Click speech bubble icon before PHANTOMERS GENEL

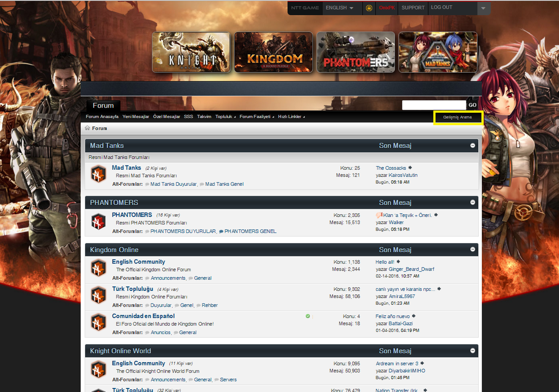tap(221, 232)
